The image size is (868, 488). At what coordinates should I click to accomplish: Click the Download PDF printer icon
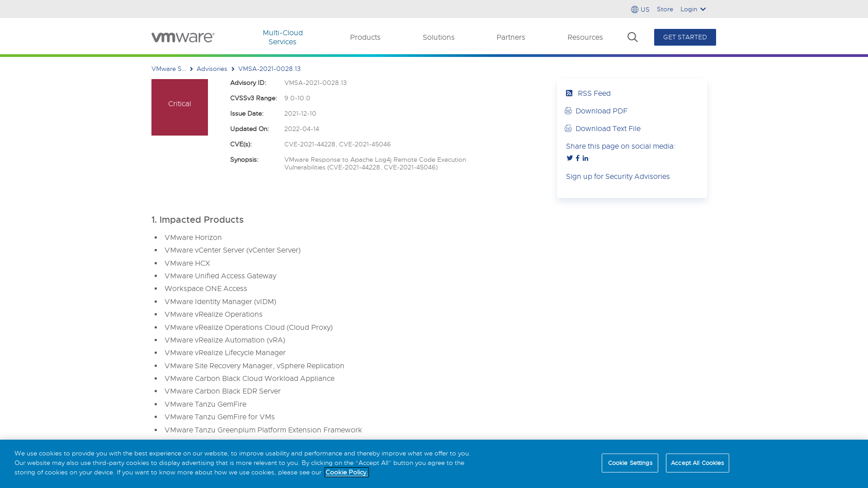568,111
